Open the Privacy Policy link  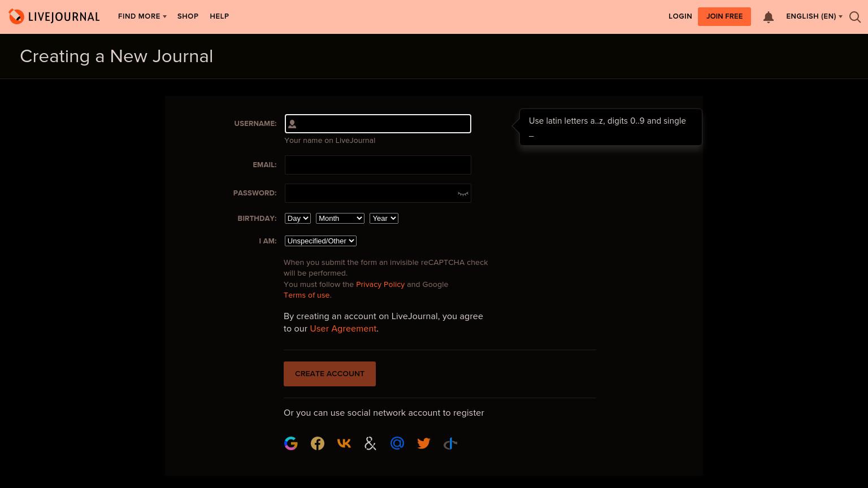[380, 284]
